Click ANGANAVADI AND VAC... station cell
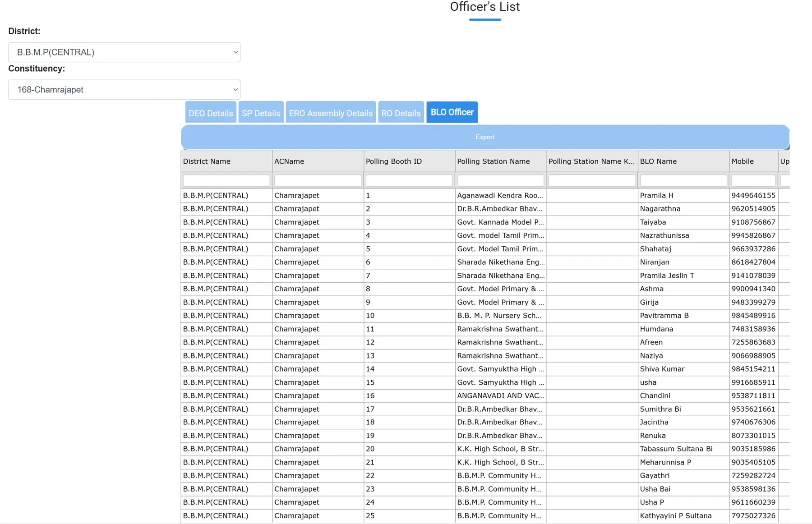 (501, 395)
